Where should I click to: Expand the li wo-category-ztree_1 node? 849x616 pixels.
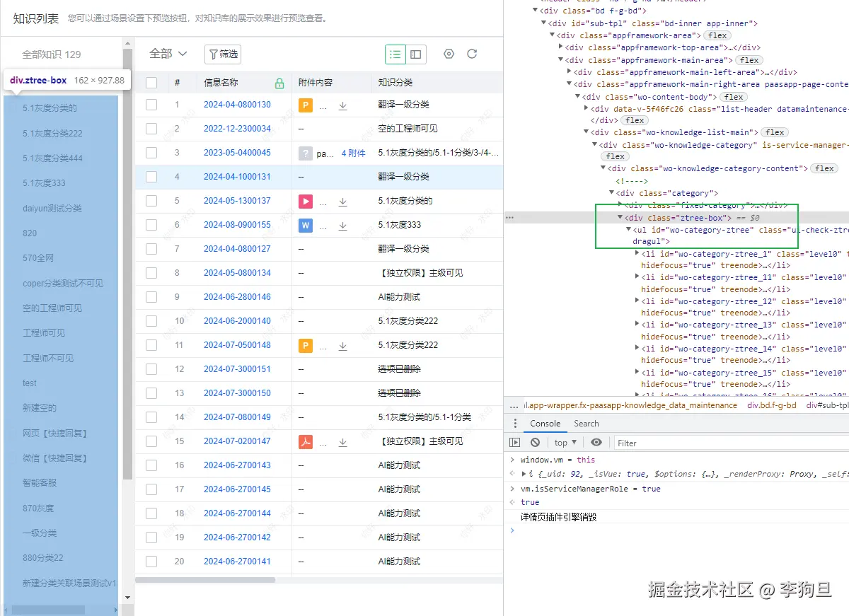click(x=637, y=254)
